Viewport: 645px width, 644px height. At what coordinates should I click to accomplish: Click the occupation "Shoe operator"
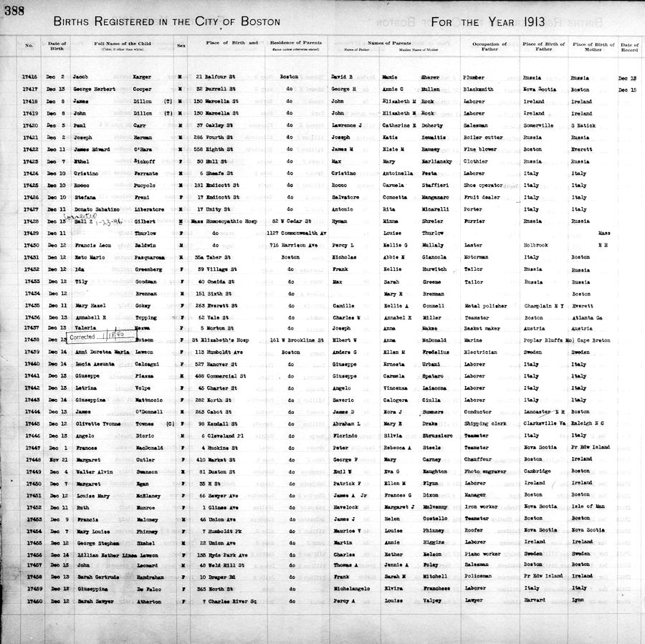(x=483, y=186)
